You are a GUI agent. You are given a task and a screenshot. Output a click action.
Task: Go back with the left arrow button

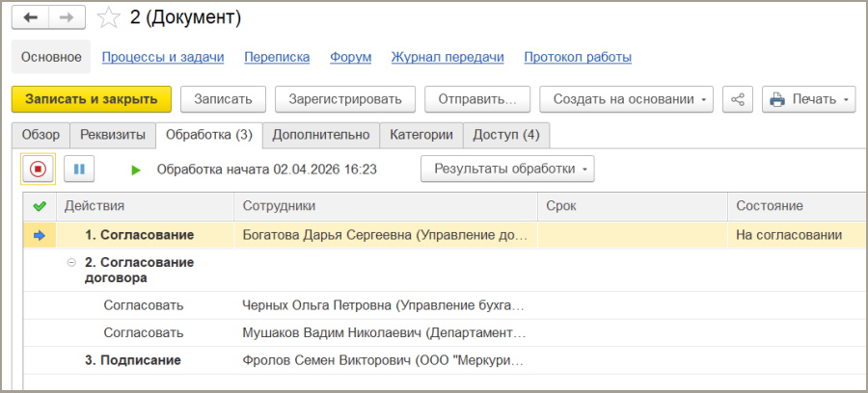click(x=30, y=17)
